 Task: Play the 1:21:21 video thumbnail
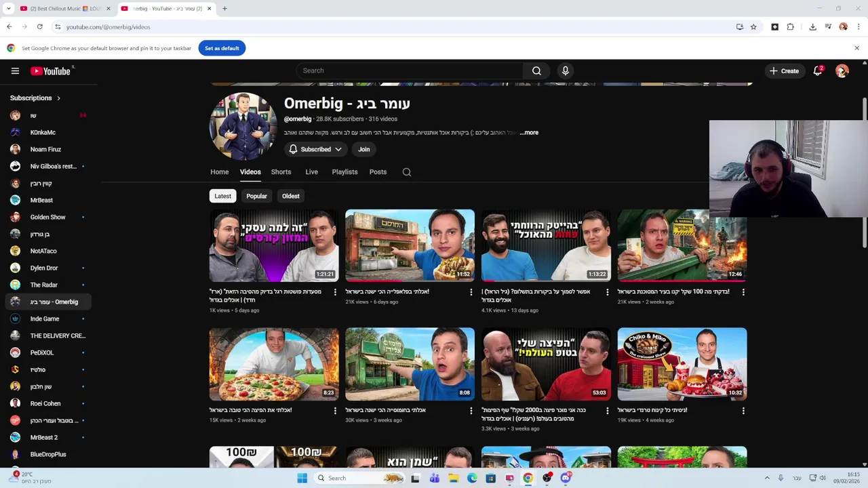[274, 245]
